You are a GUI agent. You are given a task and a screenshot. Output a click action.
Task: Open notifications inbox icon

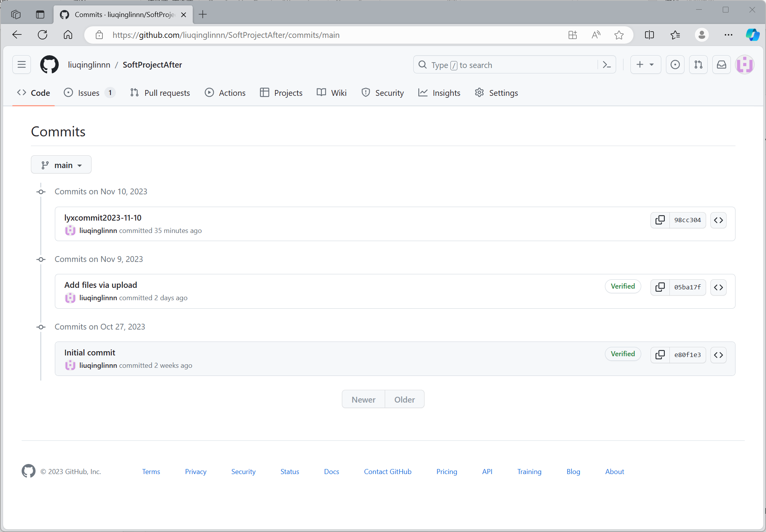coord(721,65)
